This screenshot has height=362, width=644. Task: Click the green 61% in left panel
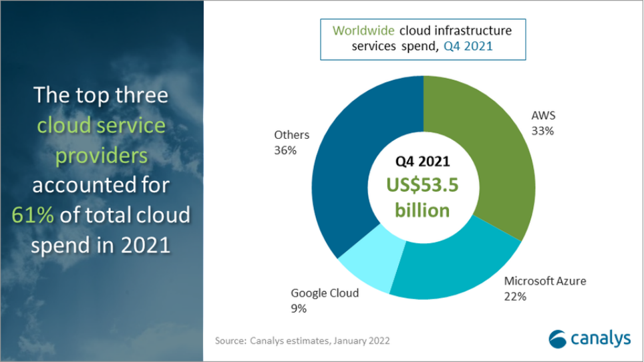pyautogui.click(x=33, y=214)
